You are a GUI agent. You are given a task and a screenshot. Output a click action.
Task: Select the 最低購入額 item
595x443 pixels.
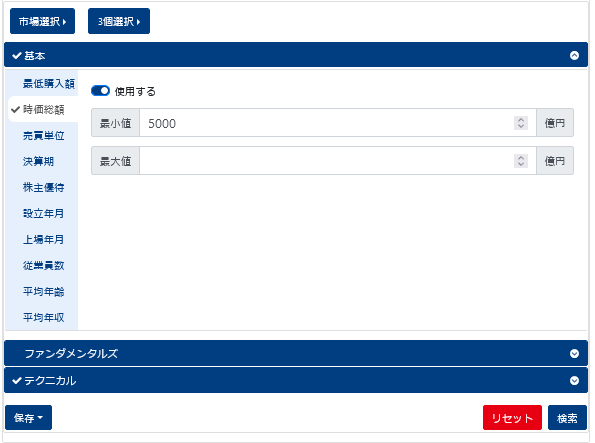(x=49, y=84)
